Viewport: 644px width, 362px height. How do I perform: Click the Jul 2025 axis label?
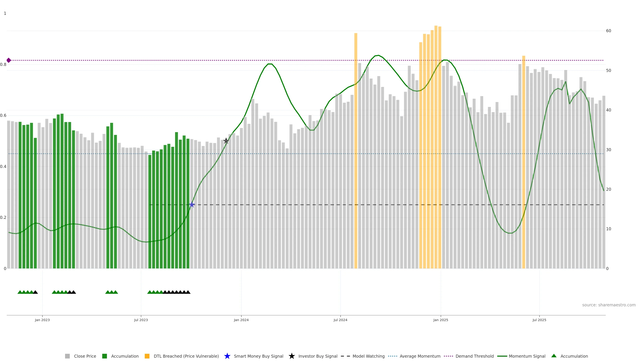(x=539, y=320)
